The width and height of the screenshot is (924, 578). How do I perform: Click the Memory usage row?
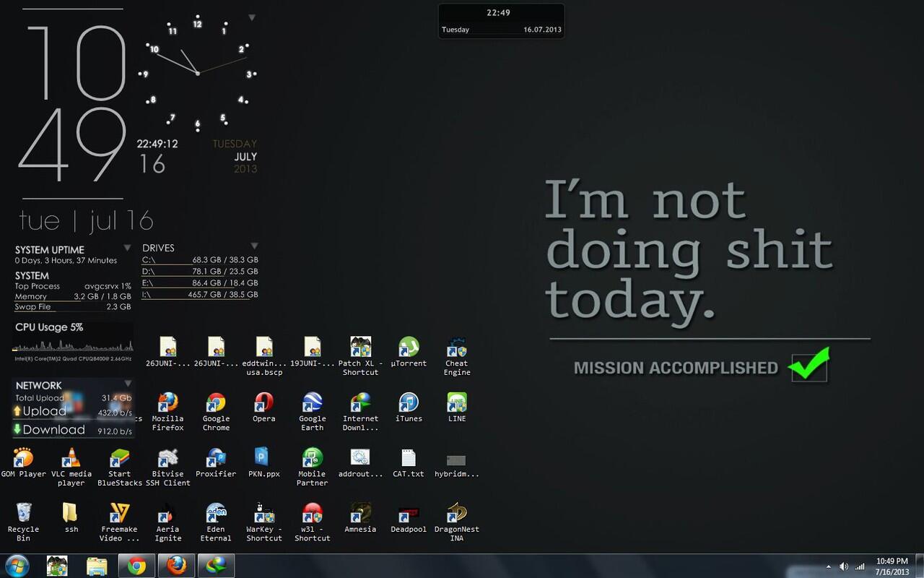tap(73, 297)
